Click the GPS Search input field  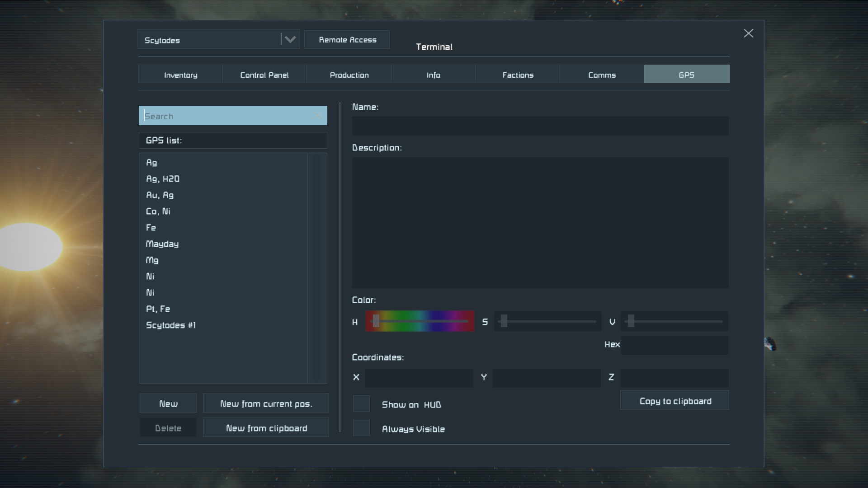click(x=226, y=116)
